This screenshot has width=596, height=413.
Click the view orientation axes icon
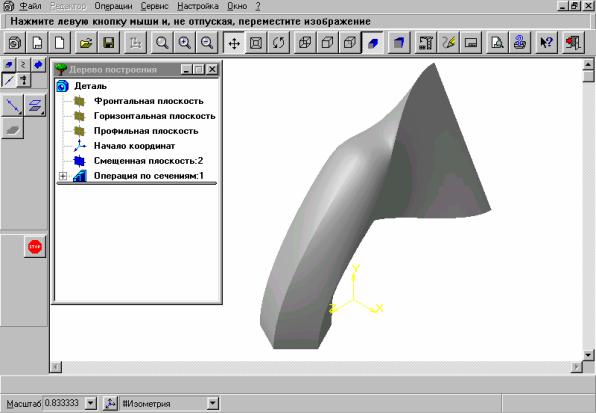click(110, 403)
